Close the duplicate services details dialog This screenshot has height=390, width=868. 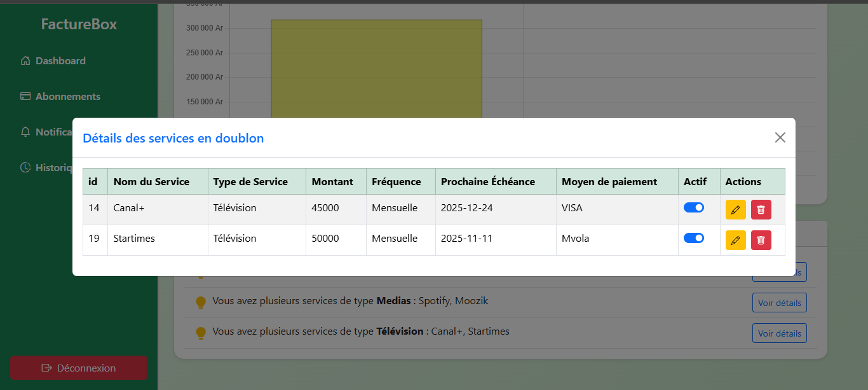point(780,137)
